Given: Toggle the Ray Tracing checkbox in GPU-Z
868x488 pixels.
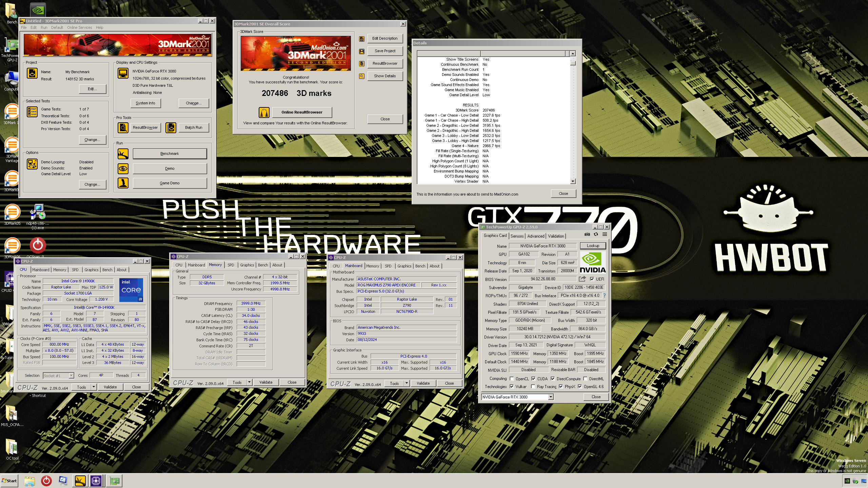Looking at the screenshot, I should pyautogui.click(x=533, y=387).
